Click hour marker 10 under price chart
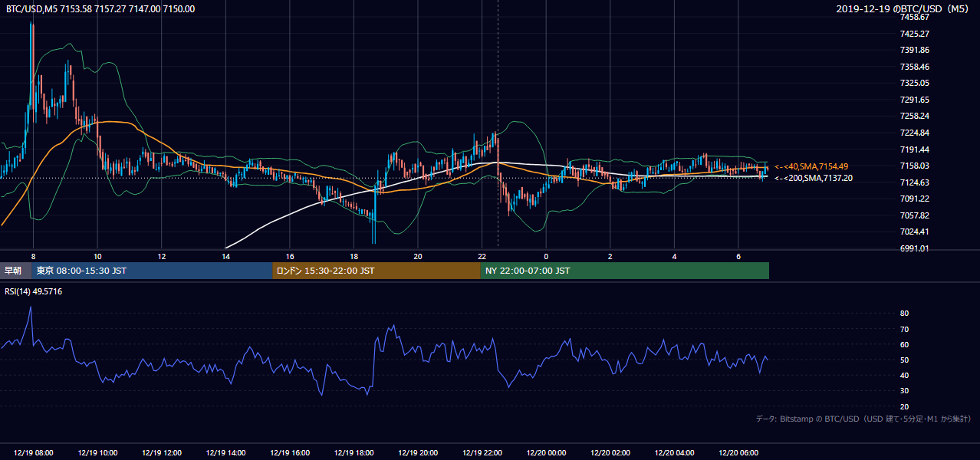The image size is (980, 460). pos(97,256)
